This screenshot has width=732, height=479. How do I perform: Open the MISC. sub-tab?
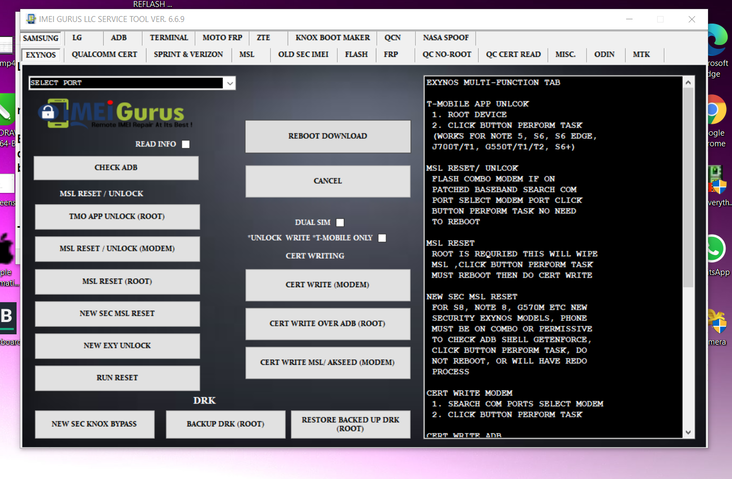tap(565, 55)
